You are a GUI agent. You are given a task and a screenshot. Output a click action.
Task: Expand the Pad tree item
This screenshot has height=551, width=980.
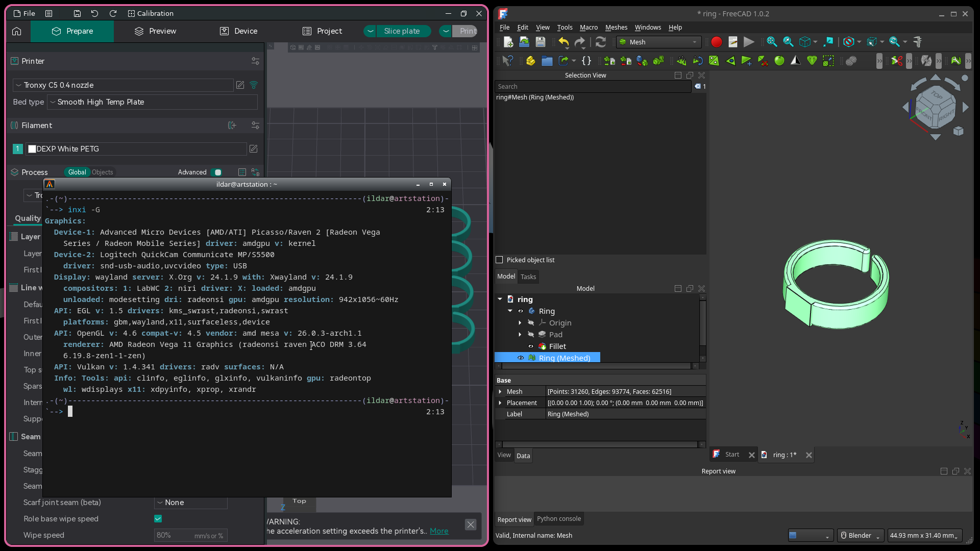tap(520, 335)
